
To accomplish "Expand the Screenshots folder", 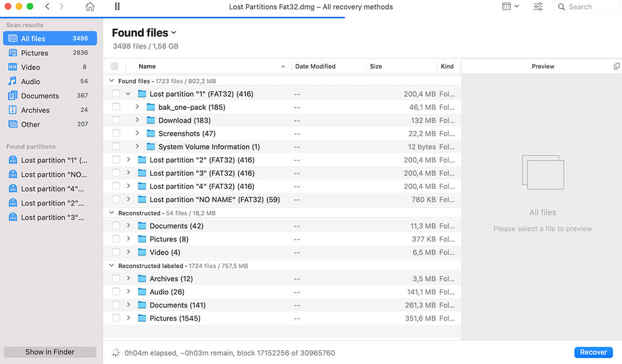I will point(136,133).
